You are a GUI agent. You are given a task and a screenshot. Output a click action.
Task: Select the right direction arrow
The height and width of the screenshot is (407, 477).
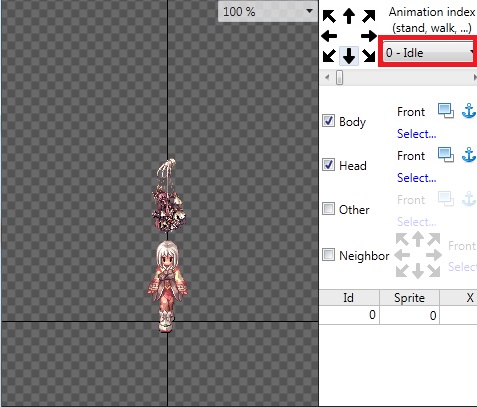click(x=369, y=36)
